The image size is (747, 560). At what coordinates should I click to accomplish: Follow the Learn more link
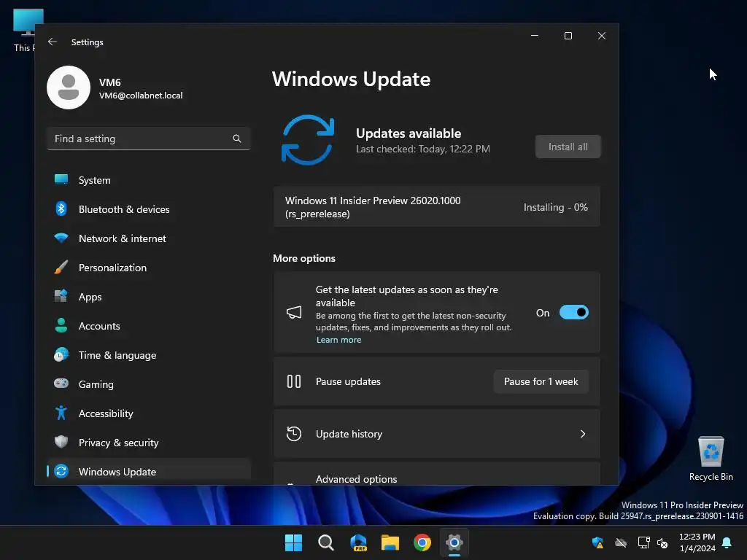(x=338, y=340)
